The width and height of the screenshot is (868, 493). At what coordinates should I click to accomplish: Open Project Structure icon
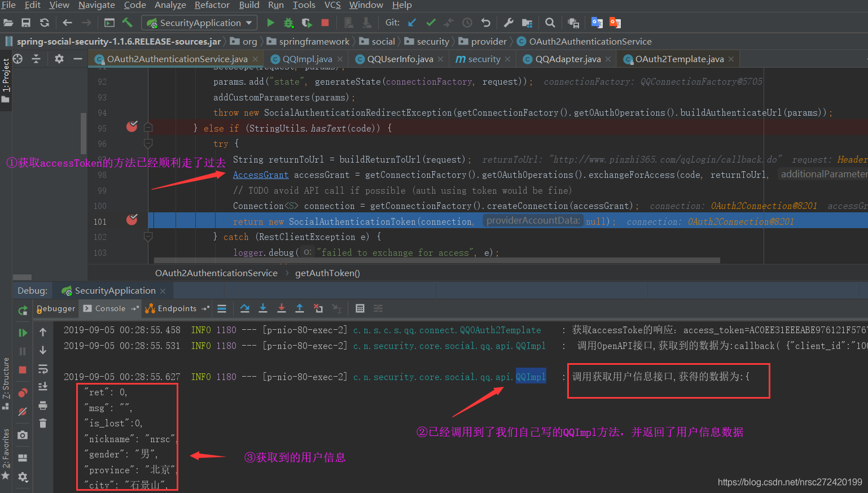(x=527, y=23)
